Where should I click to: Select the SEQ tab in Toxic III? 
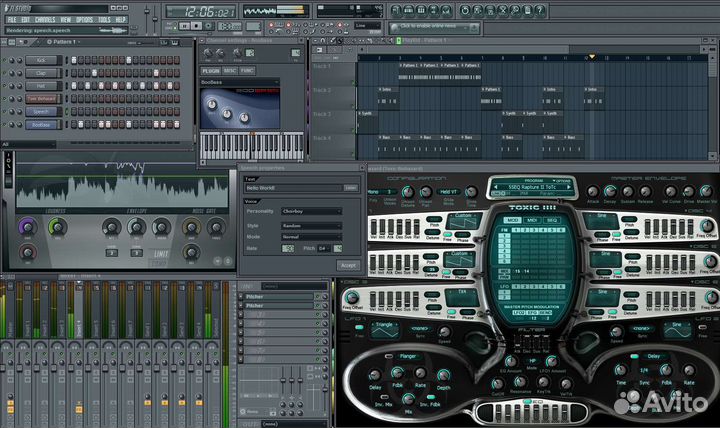pos(551,220)
